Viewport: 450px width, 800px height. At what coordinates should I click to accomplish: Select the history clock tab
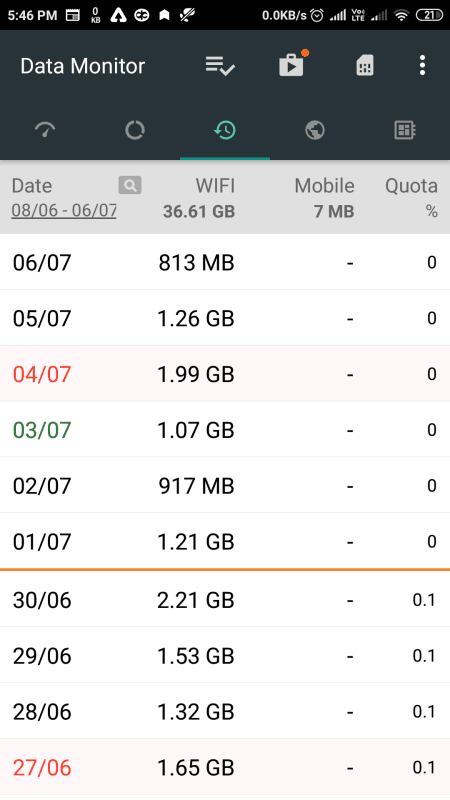click(225, 130)
